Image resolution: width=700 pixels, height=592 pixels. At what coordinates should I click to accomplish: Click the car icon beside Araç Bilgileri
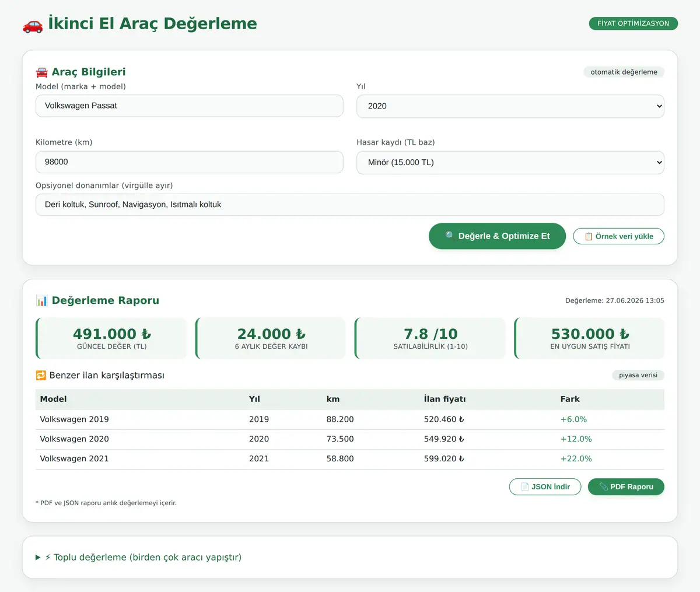tap(41, 72)
